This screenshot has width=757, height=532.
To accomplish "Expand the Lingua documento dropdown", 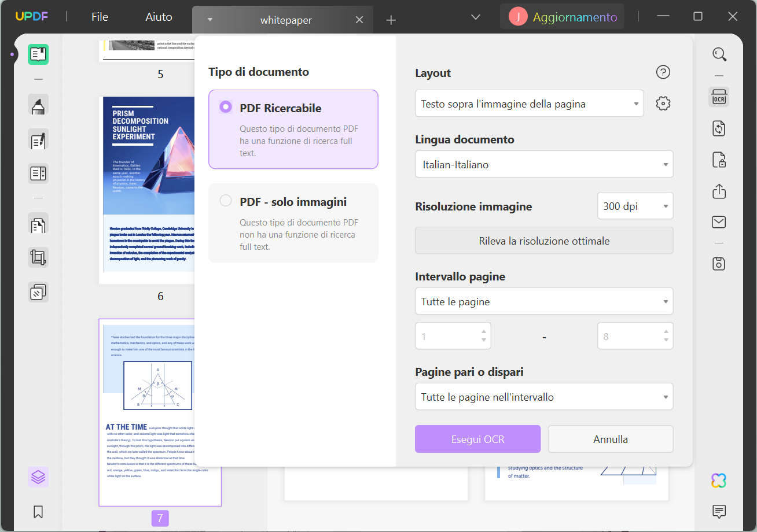I will [543, 164].
